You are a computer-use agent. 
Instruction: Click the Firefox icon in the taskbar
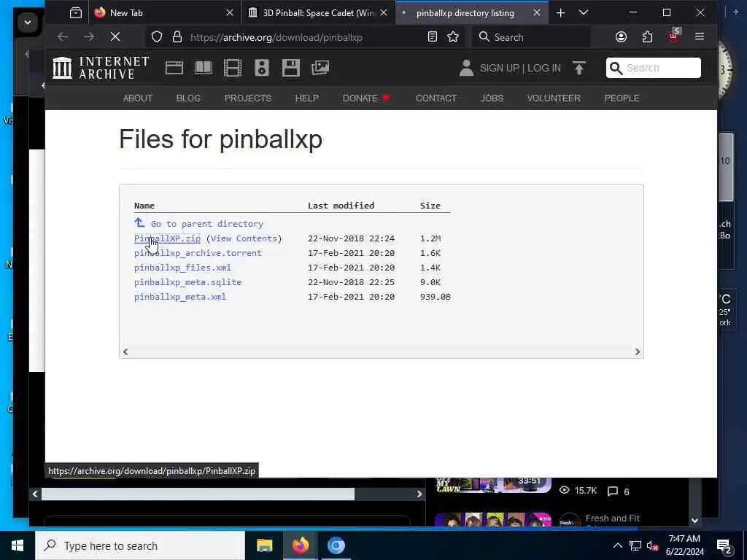[x=300, y=545]
